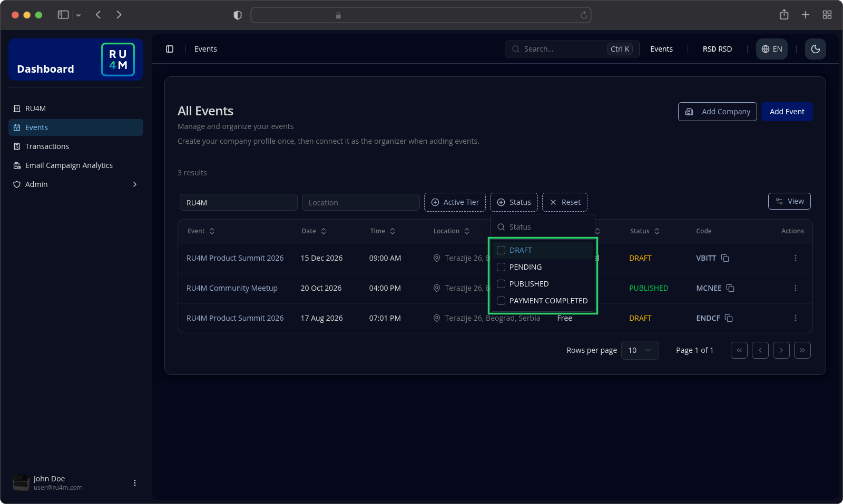Open actions menu for VBITT row
This screenshot has width=843, height=504.
[x=796, y=258]
